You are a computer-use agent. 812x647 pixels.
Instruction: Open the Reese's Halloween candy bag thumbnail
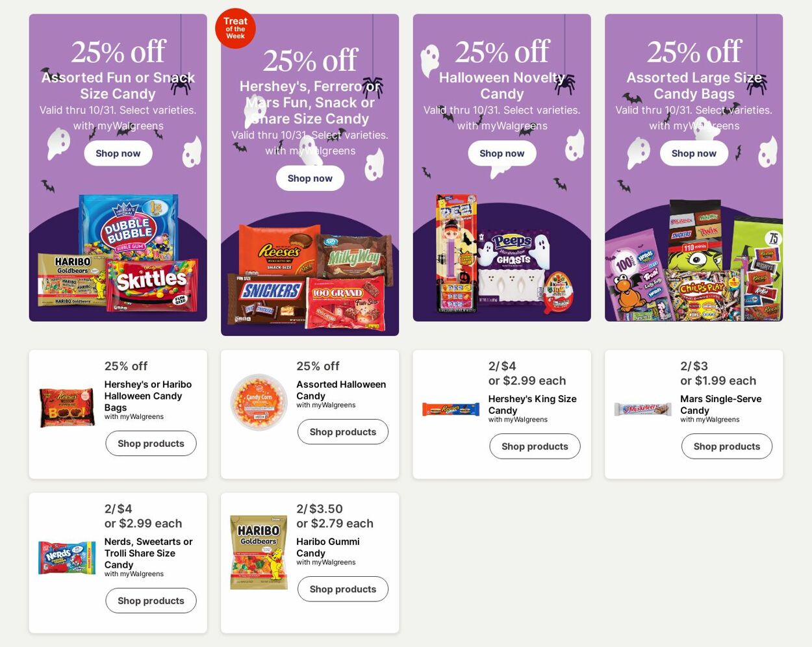67,407
